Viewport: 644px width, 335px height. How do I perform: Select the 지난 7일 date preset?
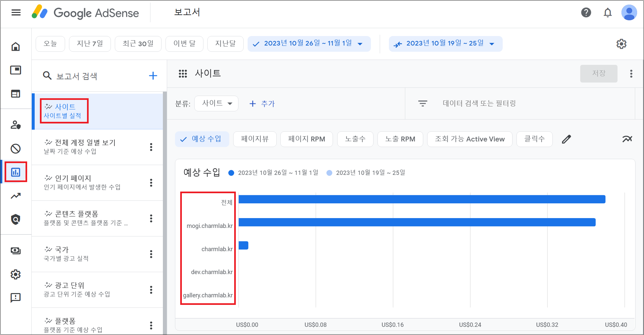click(90, 44)
